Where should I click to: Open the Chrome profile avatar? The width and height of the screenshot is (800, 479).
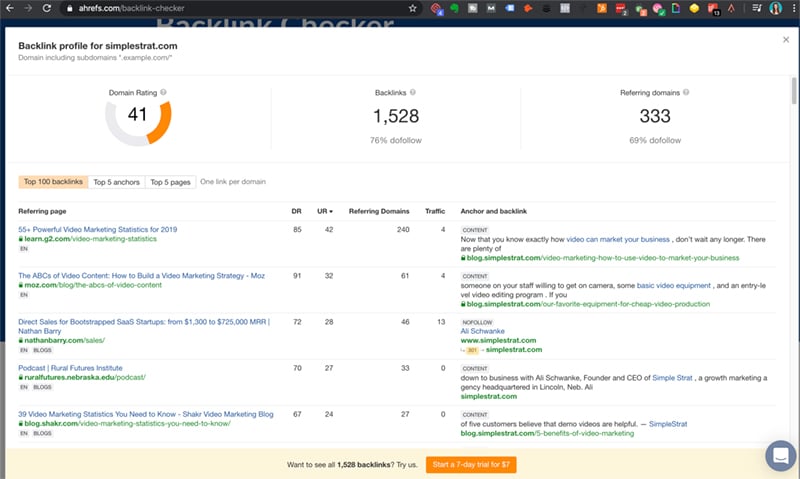point(776,8)
